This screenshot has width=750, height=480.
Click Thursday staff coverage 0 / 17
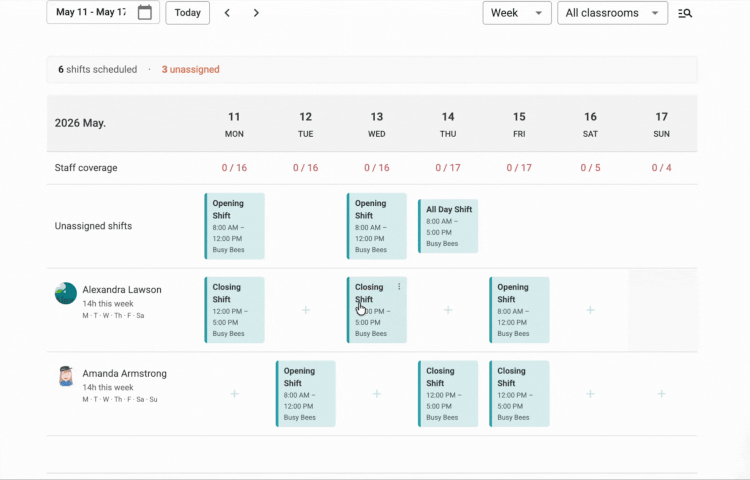click(448, 168)
